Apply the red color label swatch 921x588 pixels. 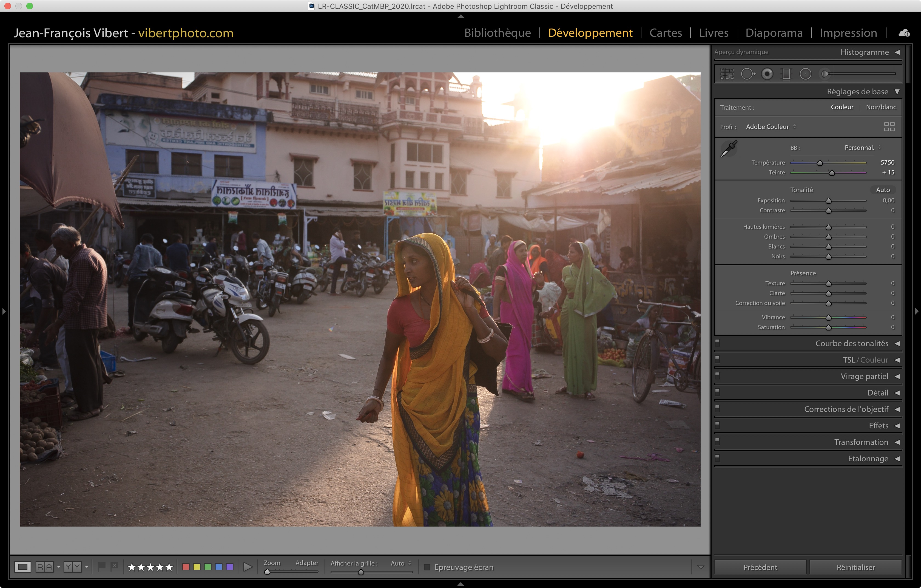point(186,567)
